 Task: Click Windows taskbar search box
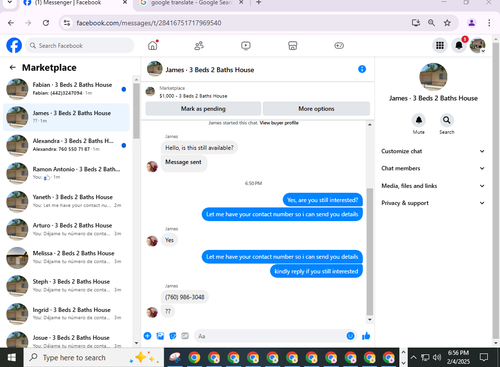(93, 358)
